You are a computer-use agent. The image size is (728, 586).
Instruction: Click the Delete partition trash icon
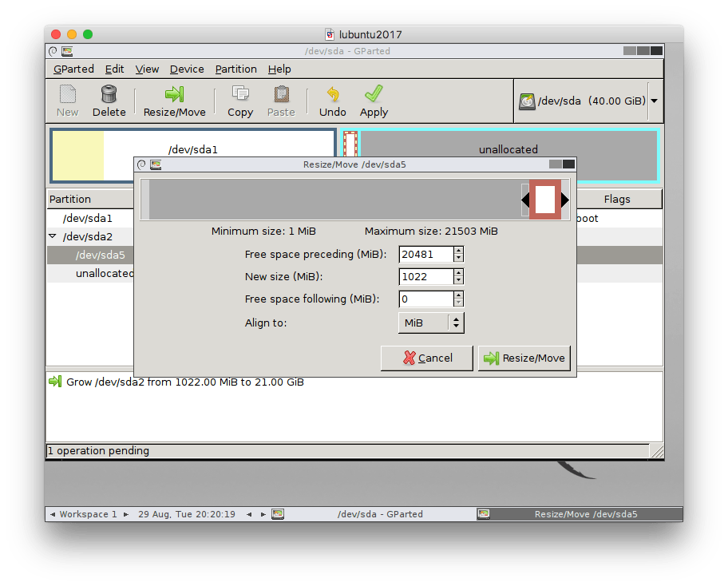[x=109, y=94]
